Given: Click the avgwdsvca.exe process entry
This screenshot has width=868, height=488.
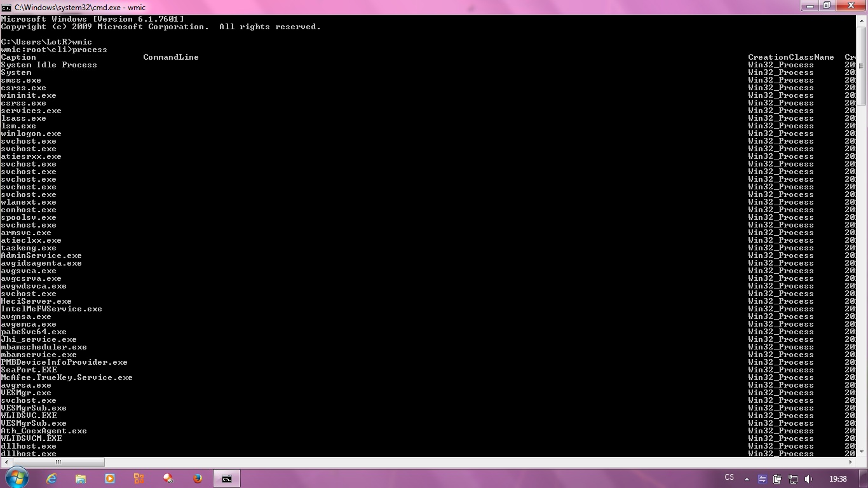Looking at the screenshot, I should tap(34, 286).
